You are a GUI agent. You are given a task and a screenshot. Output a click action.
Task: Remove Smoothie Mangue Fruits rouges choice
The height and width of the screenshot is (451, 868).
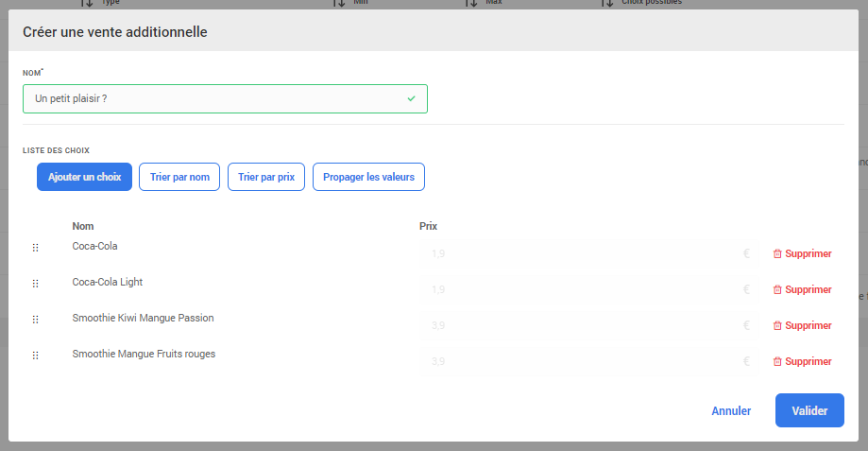pos(802,361)
